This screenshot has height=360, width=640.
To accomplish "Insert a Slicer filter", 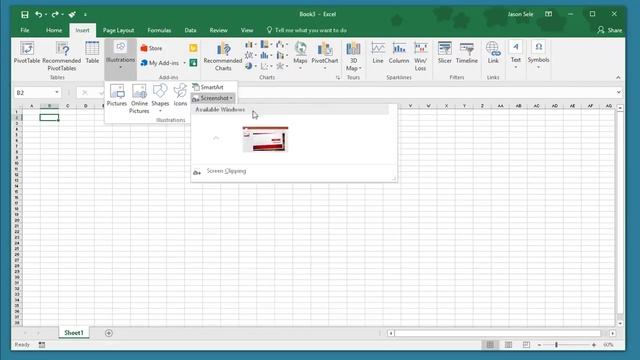I will pos(444,53).
